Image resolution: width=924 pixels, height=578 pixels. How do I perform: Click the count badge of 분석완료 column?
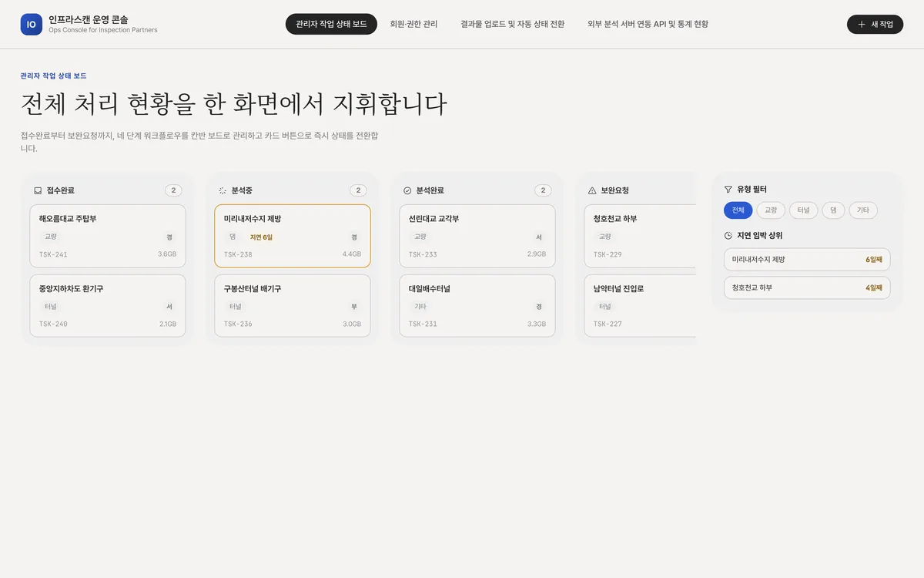pos(543,190)
